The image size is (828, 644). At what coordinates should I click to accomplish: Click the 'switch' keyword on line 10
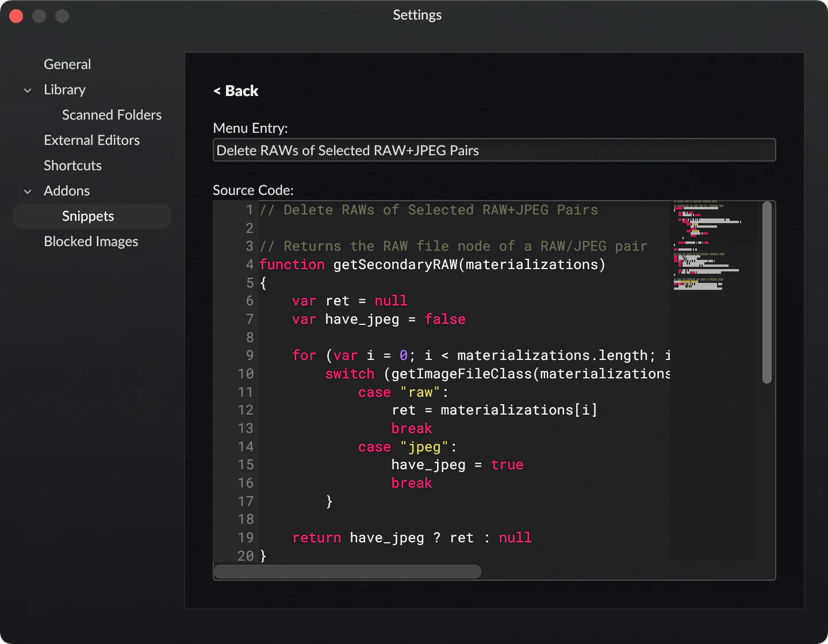(350, 374)
